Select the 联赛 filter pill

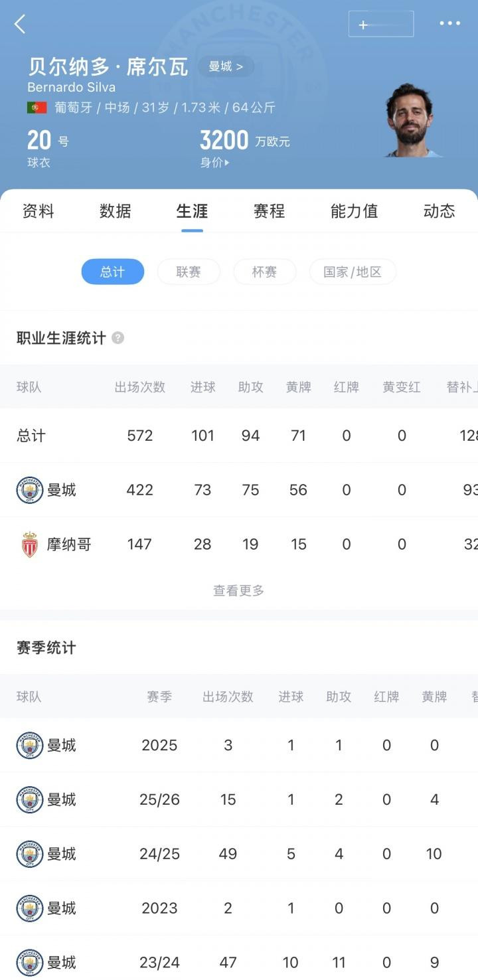coord(189,272)
